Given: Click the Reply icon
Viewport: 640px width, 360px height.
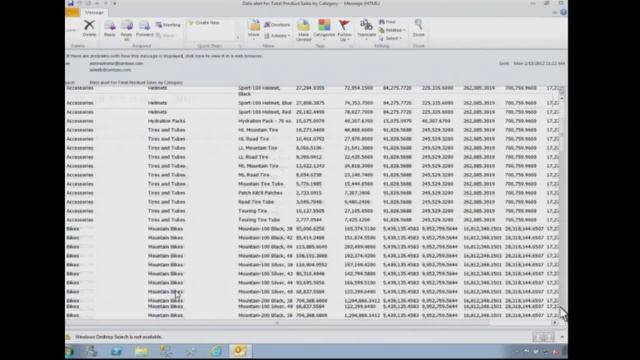Looking at the screenshot, I should coord(109,28).
